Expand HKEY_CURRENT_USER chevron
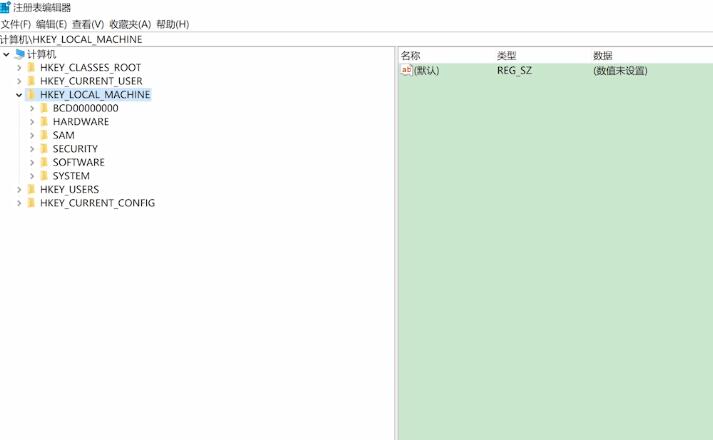This screenshot has height=440, width=713. [19, 81]
